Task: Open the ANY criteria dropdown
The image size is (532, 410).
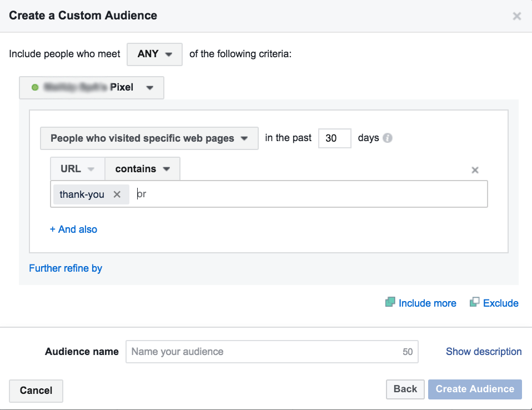Action: tap(154, 54)
